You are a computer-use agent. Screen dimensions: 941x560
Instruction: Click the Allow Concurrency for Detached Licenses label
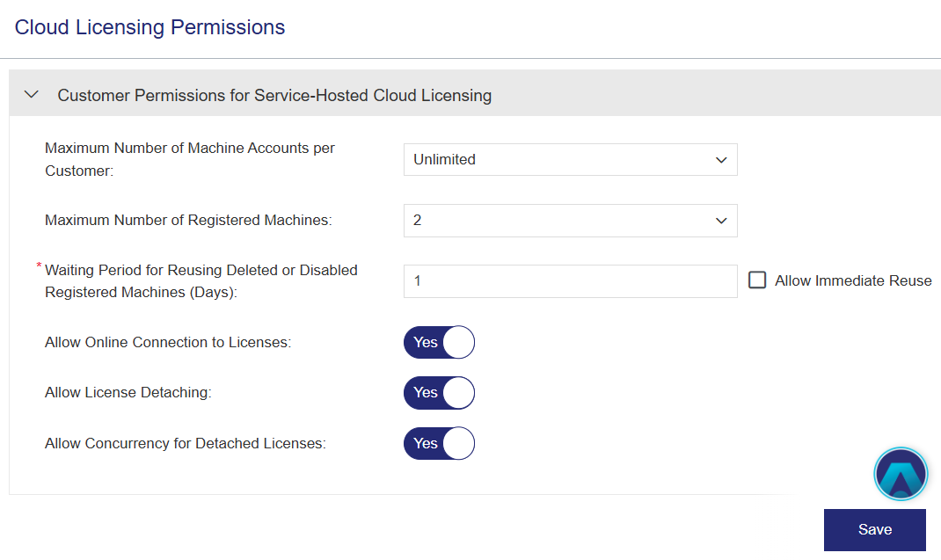pos(186,444)
